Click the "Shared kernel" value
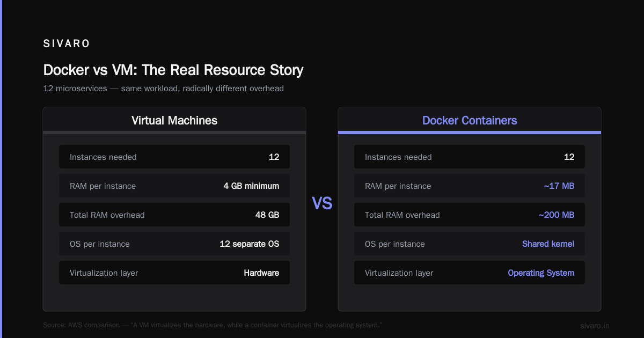The height and width of the screenshot is (338, 644). coord(548,244)
